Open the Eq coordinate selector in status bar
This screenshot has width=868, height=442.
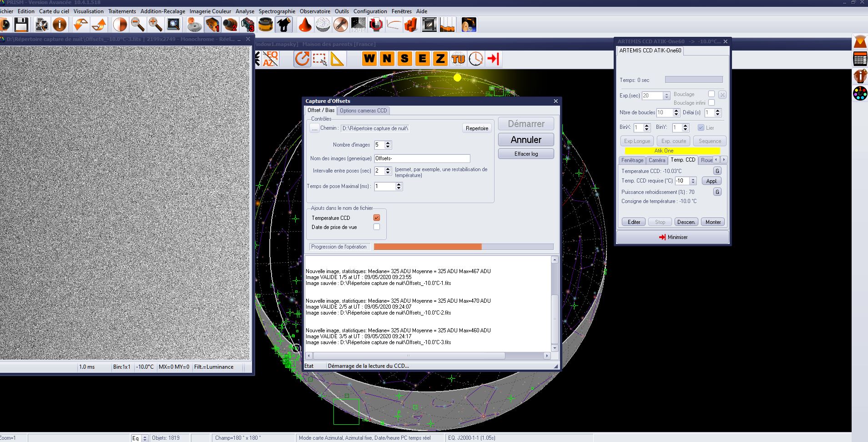coord(140,438)
